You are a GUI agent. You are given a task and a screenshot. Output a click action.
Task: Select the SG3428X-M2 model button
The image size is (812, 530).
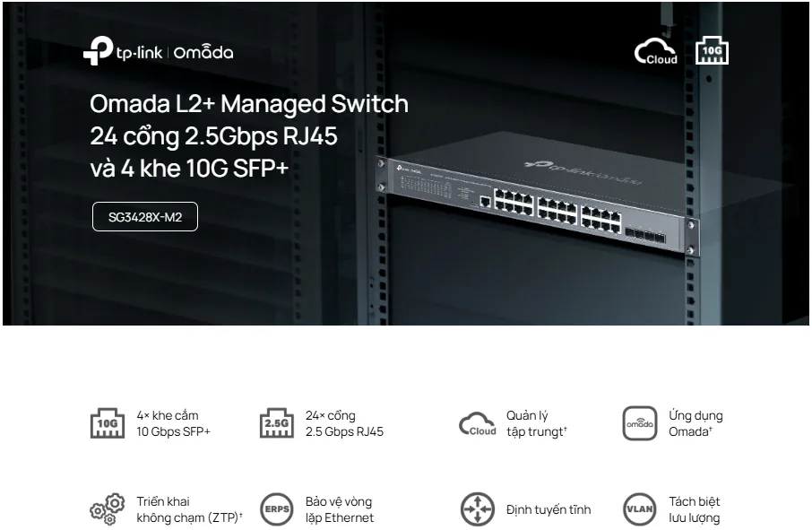(145, 216)
